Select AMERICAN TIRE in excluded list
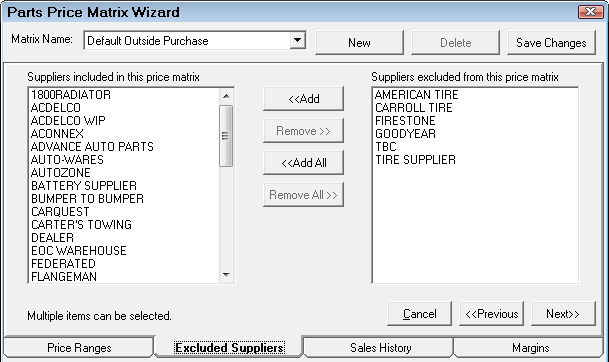 (475, 95)
